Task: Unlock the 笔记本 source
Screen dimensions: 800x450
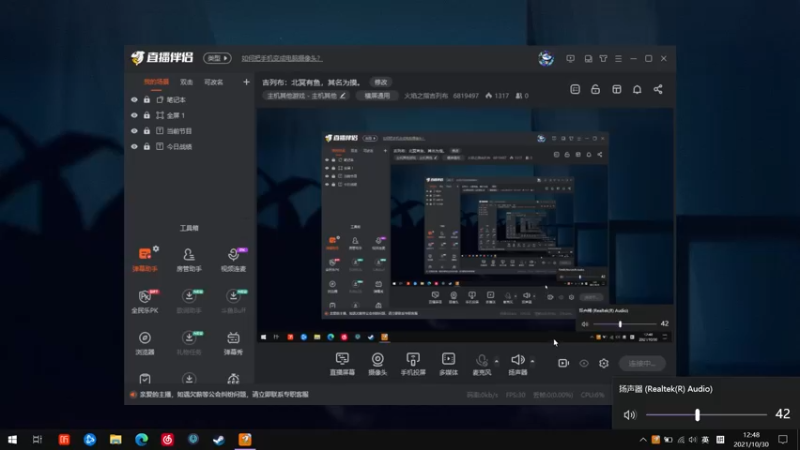Action: click(147, 99)
